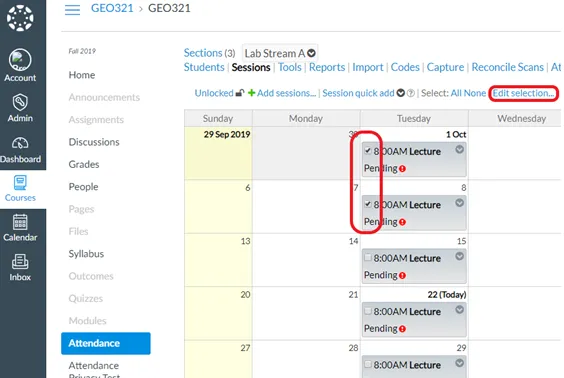The image size is (564, 378).
Task: Open the Calendar icon in sidebar
Action: [20, 222]
